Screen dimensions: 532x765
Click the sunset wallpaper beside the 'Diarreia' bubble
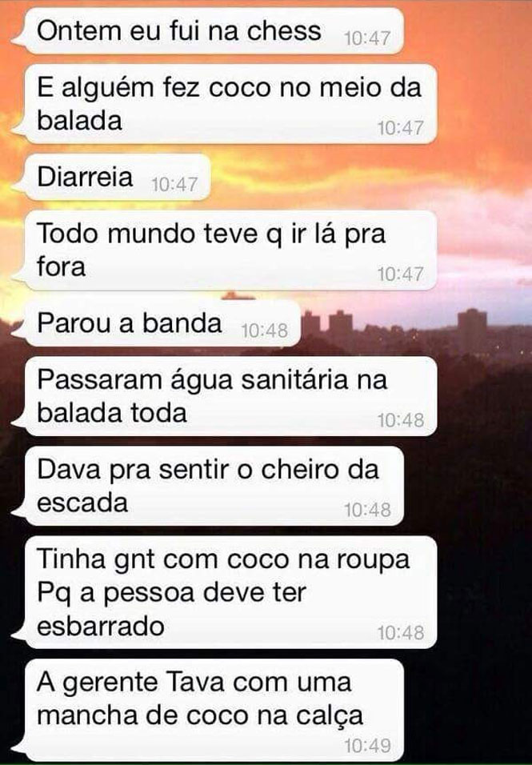click(x=370, y=177)
